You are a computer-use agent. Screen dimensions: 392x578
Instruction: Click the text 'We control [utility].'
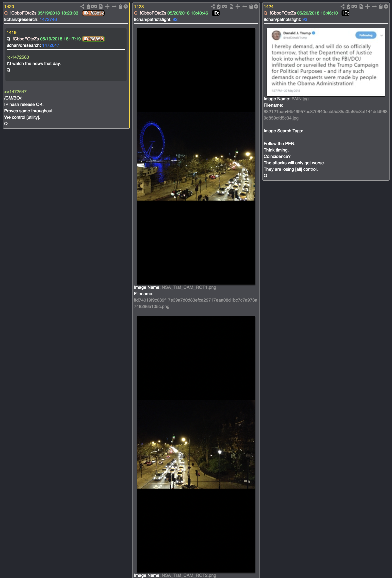click(x=22, y=117)
